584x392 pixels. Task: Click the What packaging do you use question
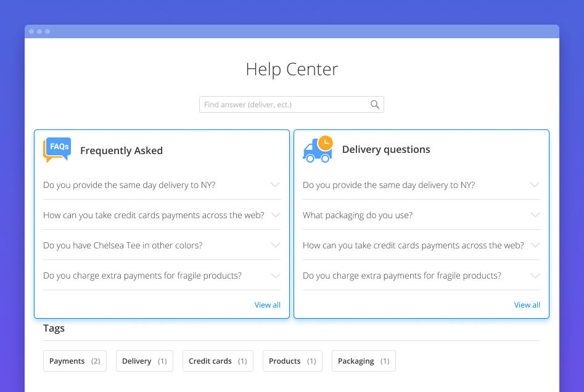pyautogui.click(x=358, y=215)
